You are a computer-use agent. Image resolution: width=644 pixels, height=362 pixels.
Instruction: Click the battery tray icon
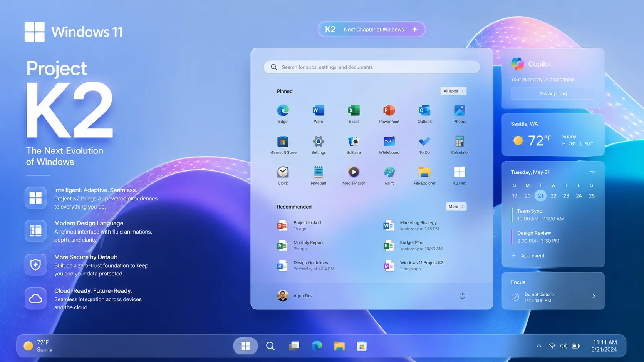(x=575, y=346)
